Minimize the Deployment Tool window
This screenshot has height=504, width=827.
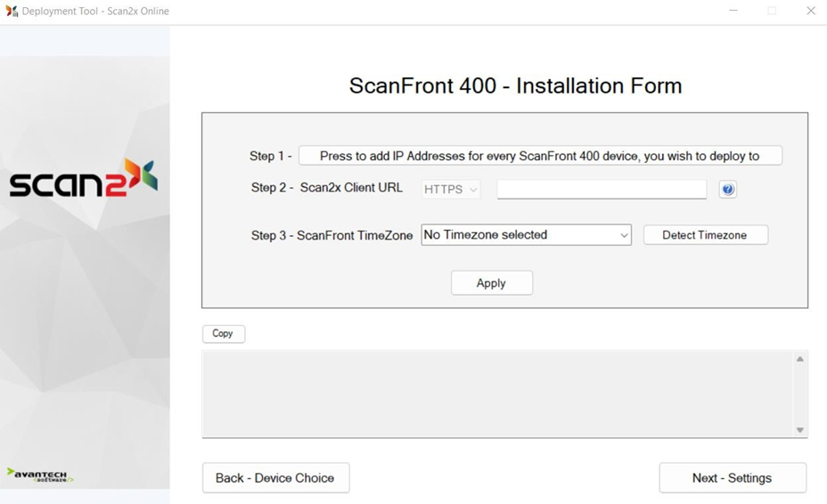733,12
